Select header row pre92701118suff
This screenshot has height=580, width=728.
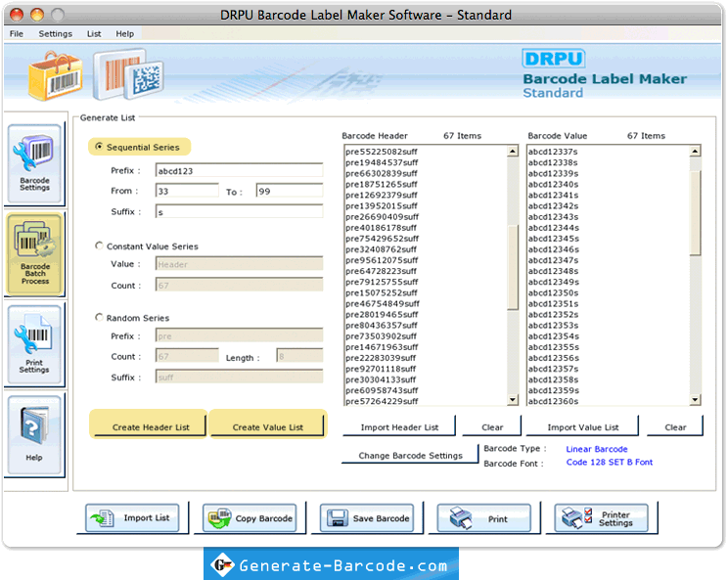pos(426,369)
